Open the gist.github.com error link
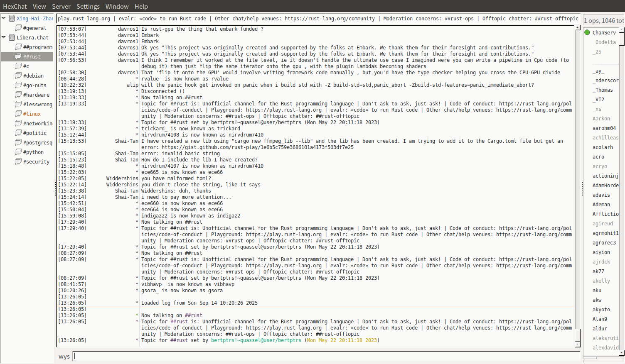This screenshot has width=625, height=364. pyautogui.click(x=258, y=147)
